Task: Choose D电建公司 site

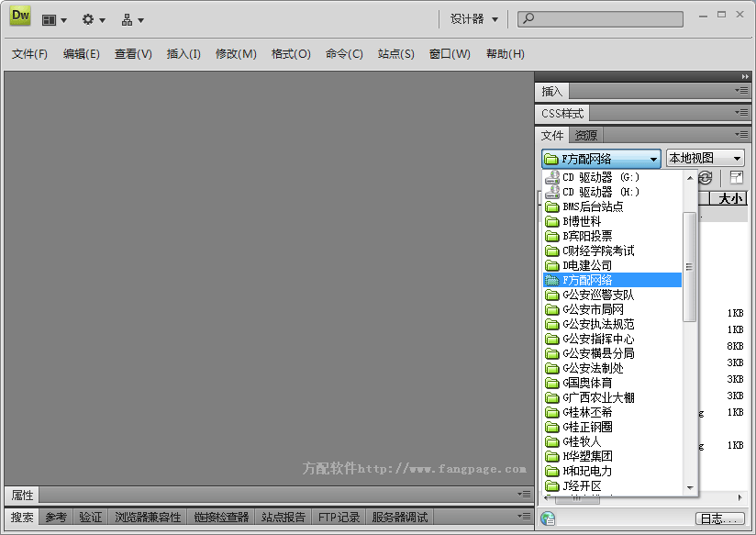Action: point(612,265)
